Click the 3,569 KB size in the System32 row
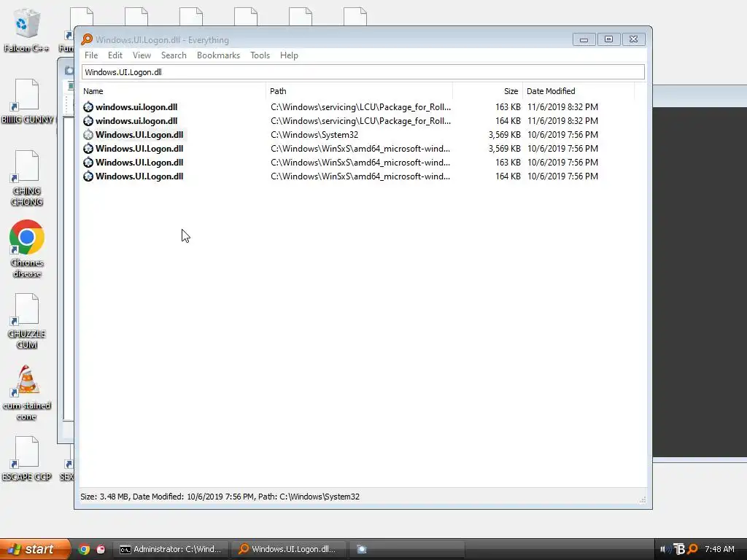Screen dimensions: 747x560 pyautogui.click(x=504, y=135)
